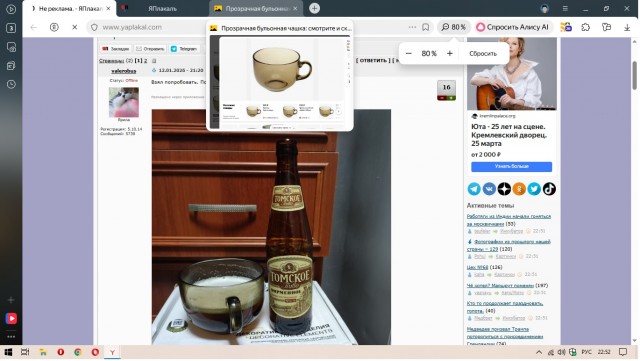Image resolution: width=640 pixels, height=361 pixels.
Task: Open the profile avatar in title bar
Action: click(x=544, y=9)
